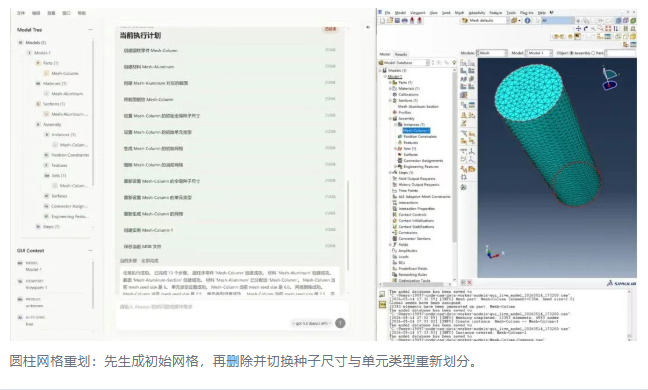
Task: Collapse Assembly node in Abaqus tree
Action: pyautogui.click(x=390, y=119)
